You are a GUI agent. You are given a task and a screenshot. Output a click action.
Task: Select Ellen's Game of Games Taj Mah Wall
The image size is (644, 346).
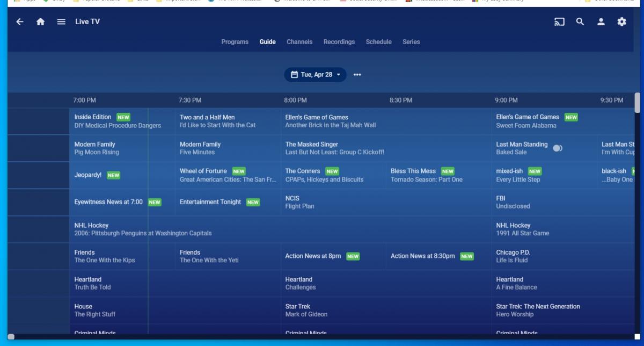tap(386, 121)
